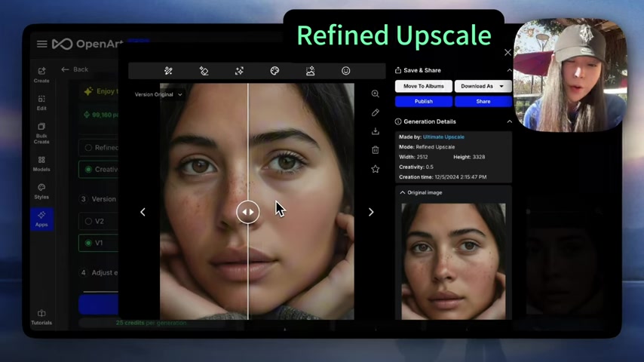Click the Move To Albums button
Image resolution: width=644 pixels, height=362 pixels.
point(423,86)
